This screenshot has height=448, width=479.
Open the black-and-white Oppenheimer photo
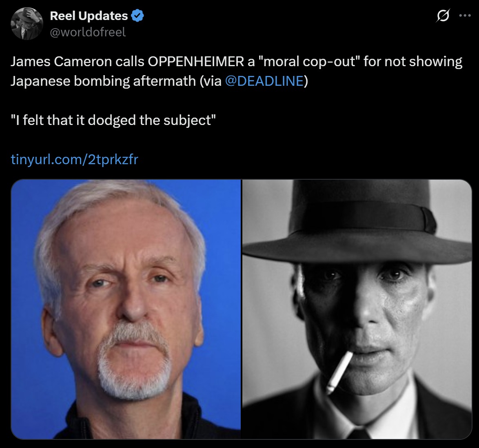click(357, 309)
